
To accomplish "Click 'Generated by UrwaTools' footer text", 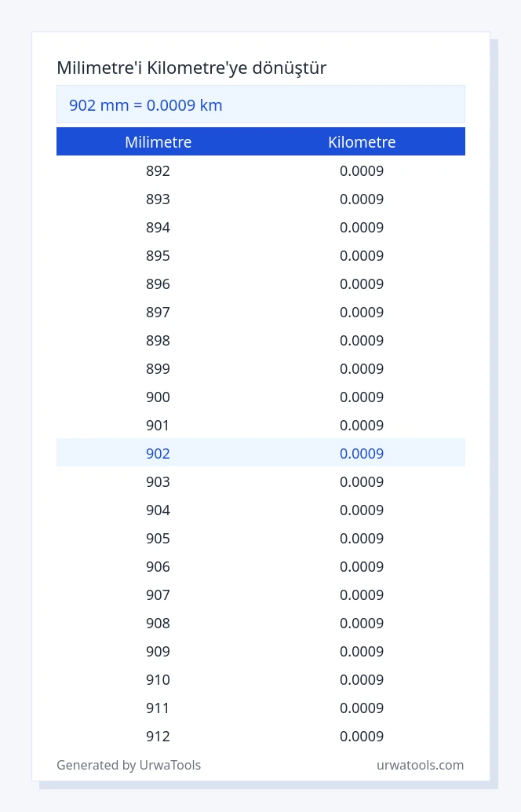I will 129,765.
